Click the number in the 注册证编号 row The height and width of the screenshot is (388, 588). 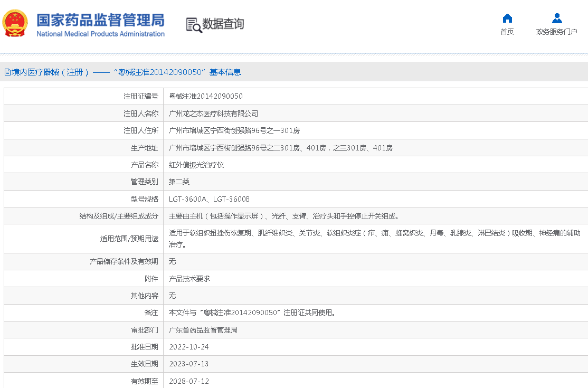coord(206,97)
